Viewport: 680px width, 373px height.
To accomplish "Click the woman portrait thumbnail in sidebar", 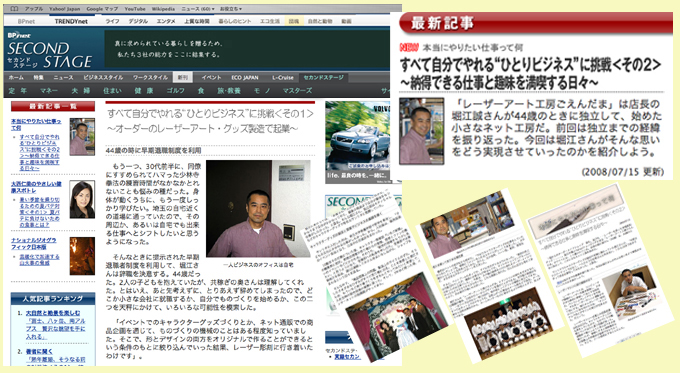I will click(x=82, y=200).
